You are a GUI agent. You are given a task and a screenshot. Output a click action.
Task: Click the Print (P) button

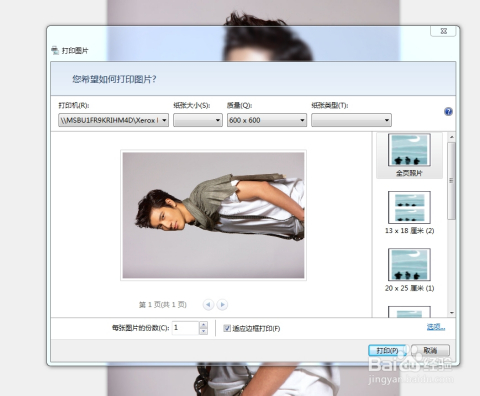pyautogui.click(x=387, y=351)
